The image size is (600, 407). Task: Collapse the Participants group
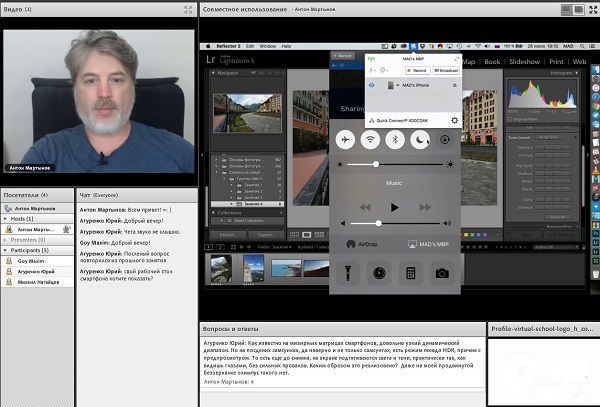[5, 250]
